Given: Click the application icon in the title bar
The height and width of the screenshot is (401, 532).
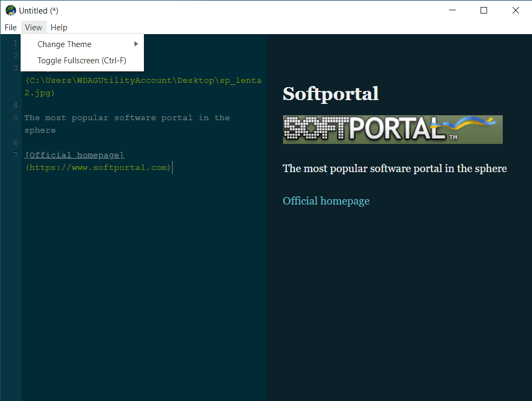Looking at the screenshot, I should tap(10, 10).
